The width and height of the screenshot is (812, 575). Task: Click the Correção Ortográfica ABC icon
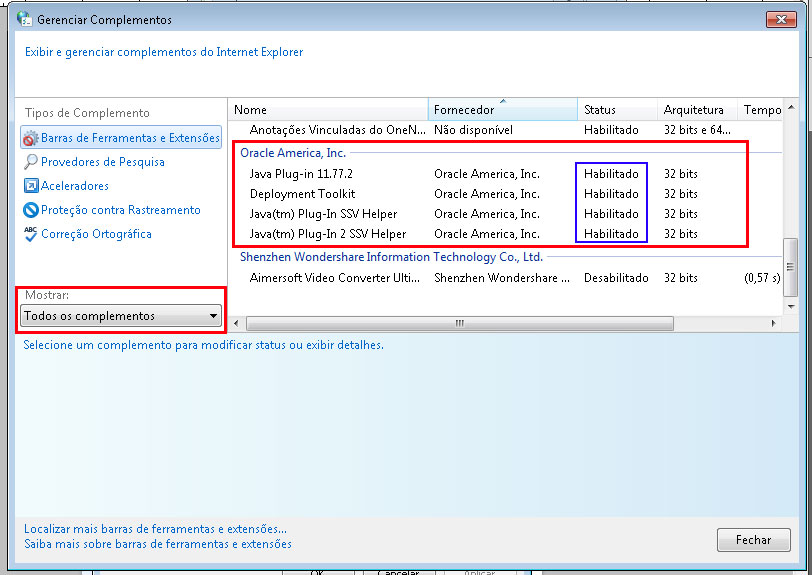[32, 234]
